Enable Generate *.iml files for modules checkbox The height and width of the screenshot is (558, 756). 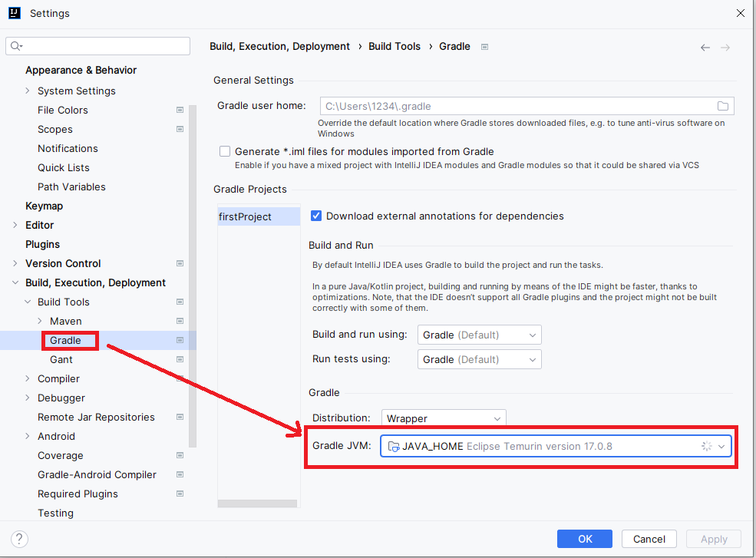(x=225, y=151)
